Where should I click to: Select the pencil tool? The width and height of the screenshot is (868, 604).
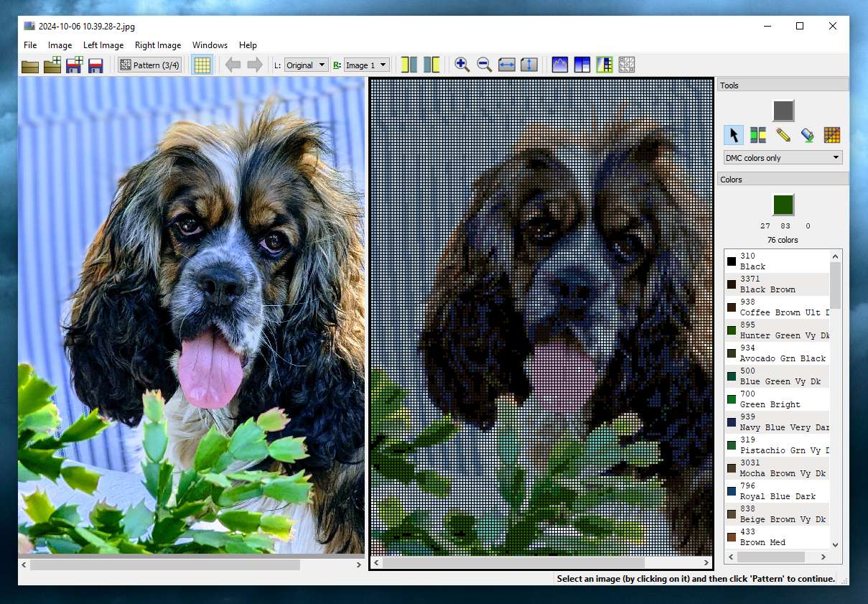[x=783, y=135]
